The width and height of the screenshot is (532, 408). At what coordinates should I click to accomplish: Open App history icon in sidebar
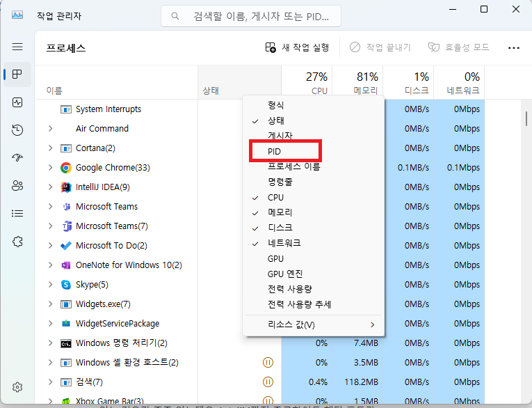click(17, 130)
